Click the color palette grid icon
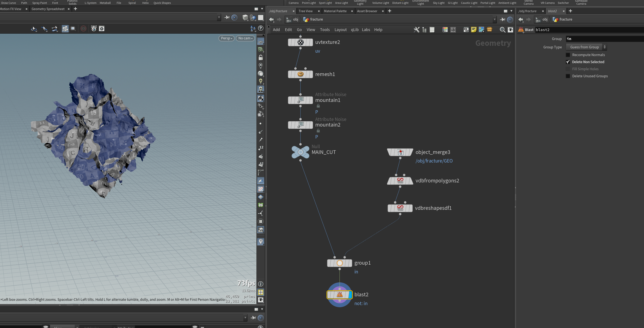The image size is (644, 328). click(x=445, y=30)
